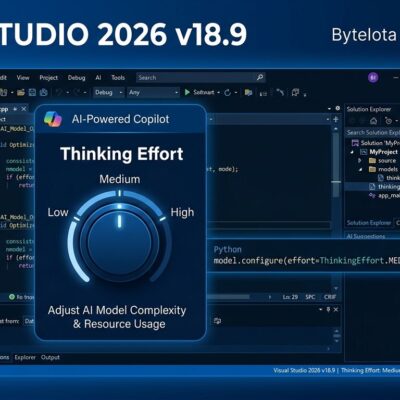The width and height of the screenshot is (400, 400).
Task: Click the green Start play button
Action: click(187, 92)
